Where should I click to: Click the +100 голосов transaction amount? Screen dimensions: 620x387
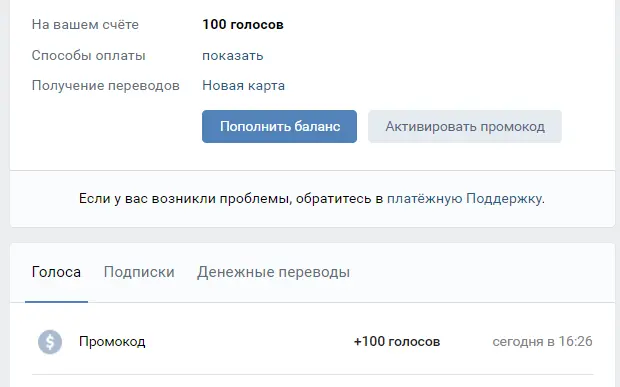pyautogui.click(x=397, y=342)
